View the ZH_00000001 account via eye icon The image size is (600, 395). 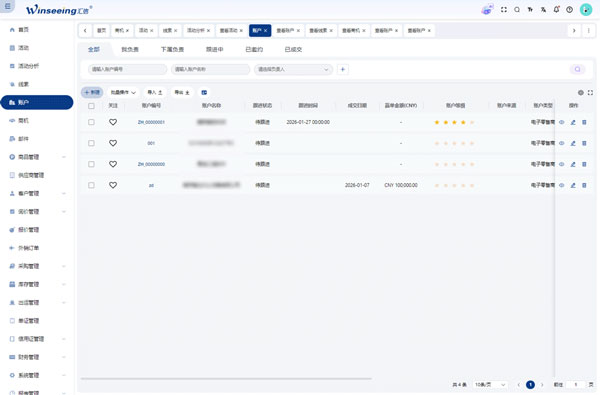pyautogui.click(x=561, y=122)
